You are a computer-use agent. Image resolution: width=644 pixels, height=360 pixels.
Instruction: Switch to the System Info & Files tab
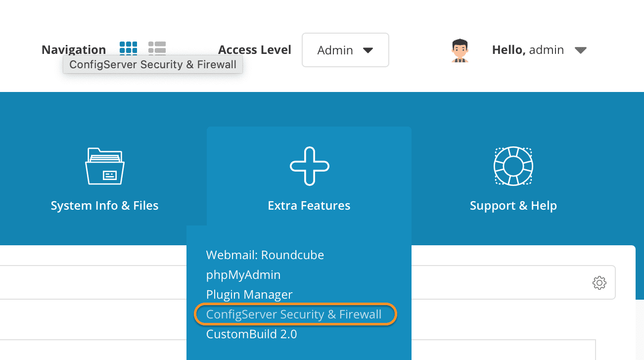(x=104, y=205)
